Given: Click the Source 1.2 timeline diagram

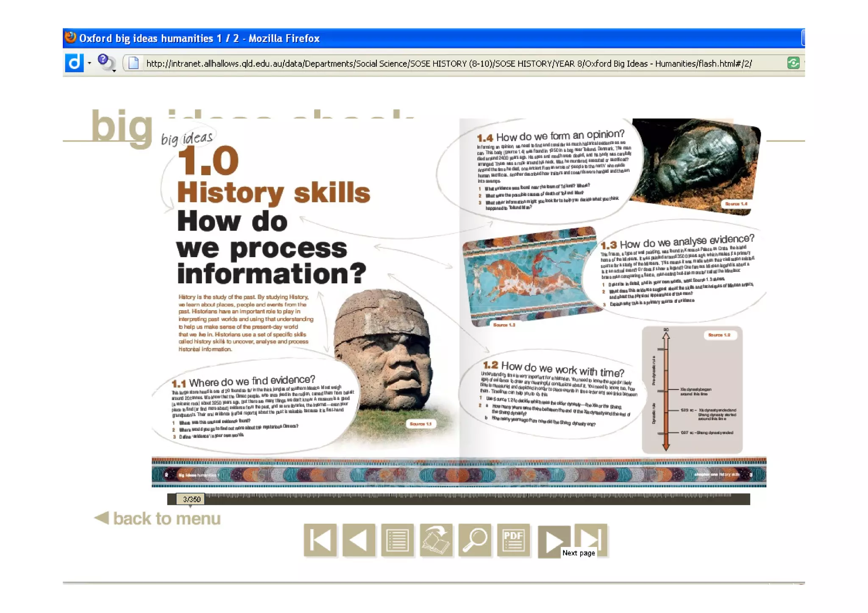Looking at the screenshot, I should [692, 390].
